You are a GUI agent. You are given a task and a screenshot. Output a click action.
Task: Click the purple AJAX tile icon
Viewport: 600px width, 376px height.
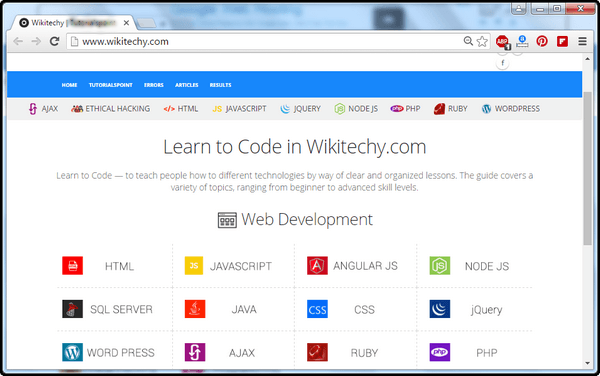[195, 352]
